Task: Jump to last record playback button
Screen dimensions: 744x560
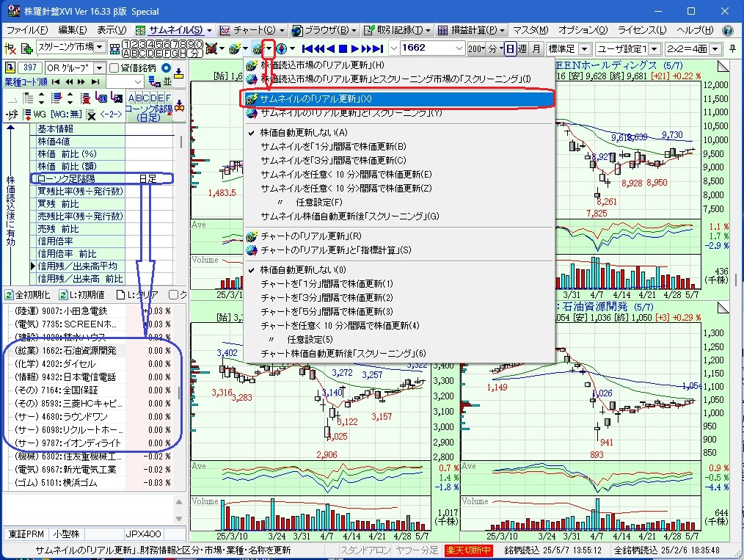Action: [378, 48]
